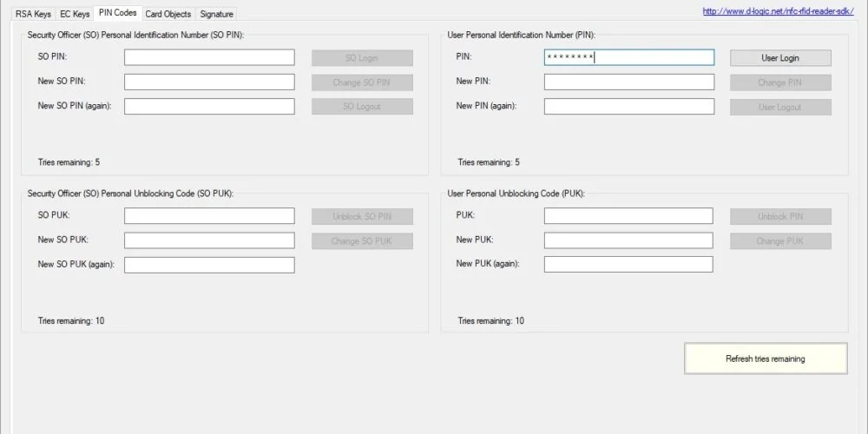Open the EC Keys tab
Screen dimensions: 868x434
pos(75,14)
